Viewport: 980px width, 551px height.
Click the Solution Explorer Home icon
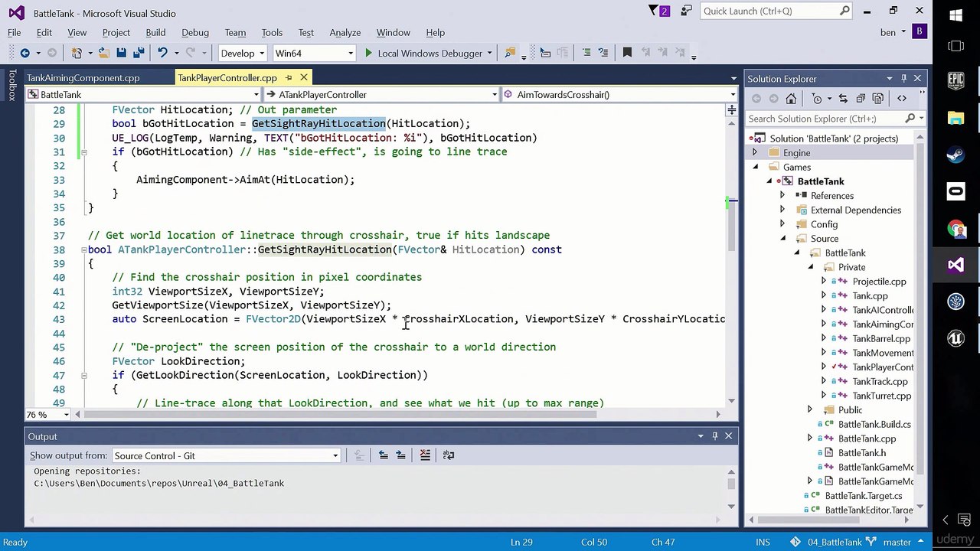[791, 99]
